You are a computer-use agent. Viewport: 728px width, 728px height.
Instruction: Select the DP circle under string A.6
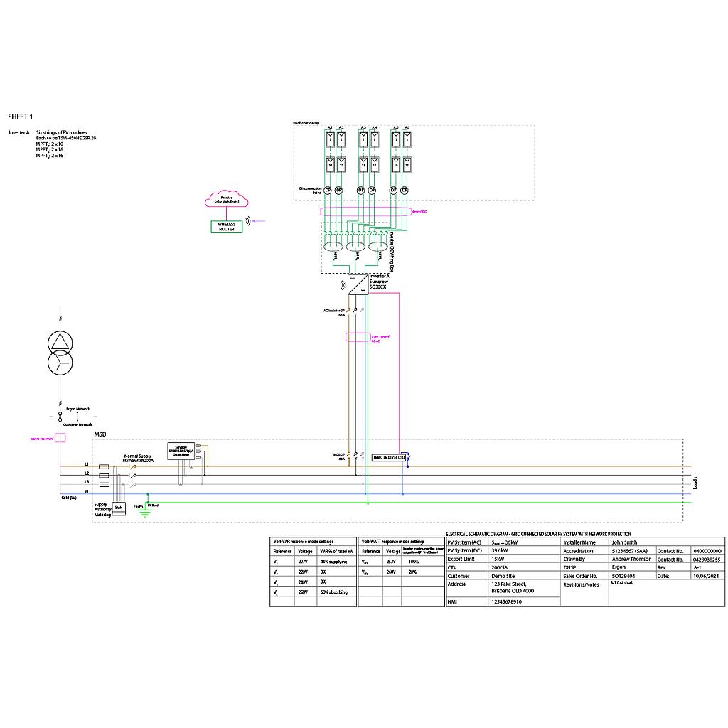pyautogui.click(x=405, y=190)
